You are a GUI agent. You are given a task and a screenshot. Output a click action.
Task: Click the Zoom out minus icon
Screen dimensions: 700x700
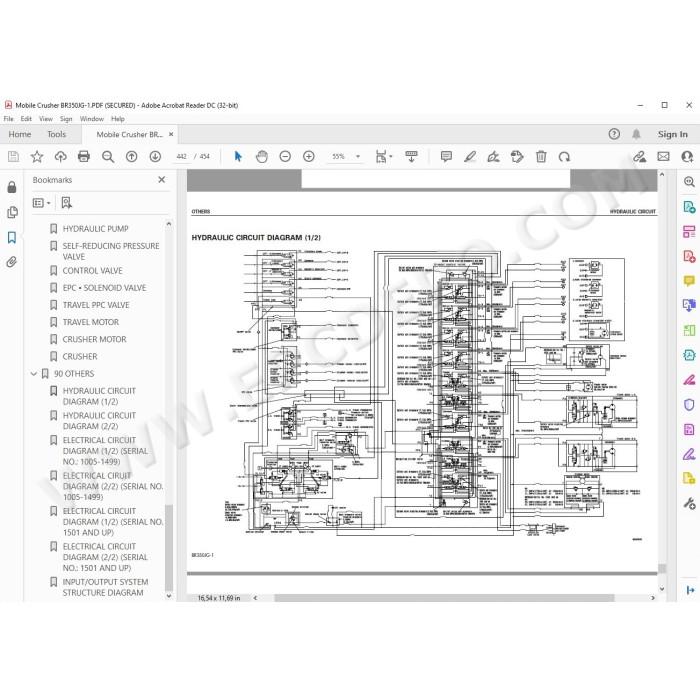285,156
